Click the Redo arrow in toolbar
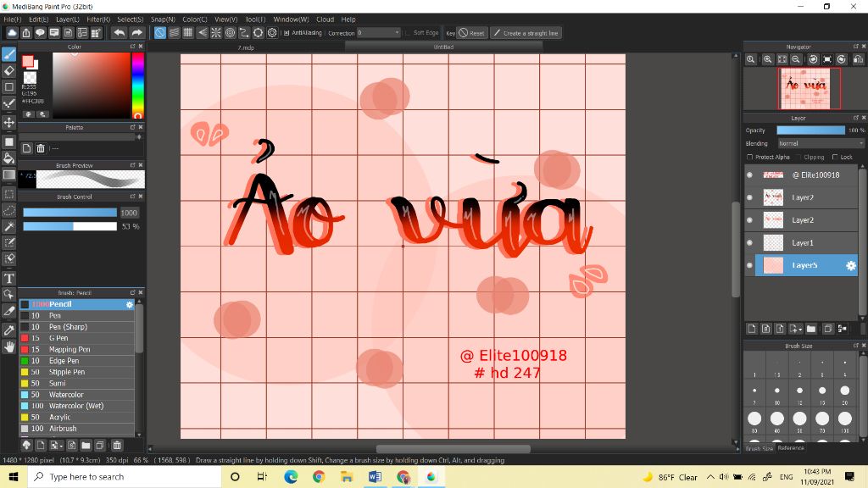The image size is (868, 488). click(136, 33)
